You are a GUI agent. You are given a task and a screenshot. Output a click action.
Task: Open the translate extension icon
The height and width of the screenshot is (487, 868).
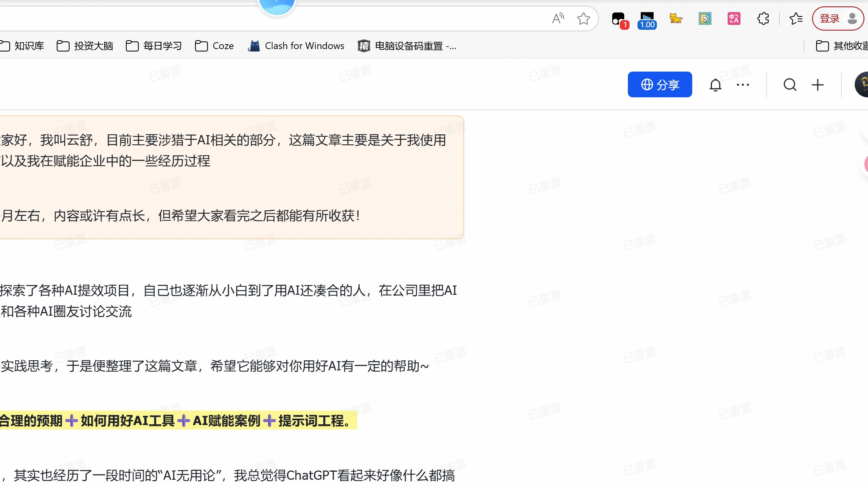click(734, 18)
